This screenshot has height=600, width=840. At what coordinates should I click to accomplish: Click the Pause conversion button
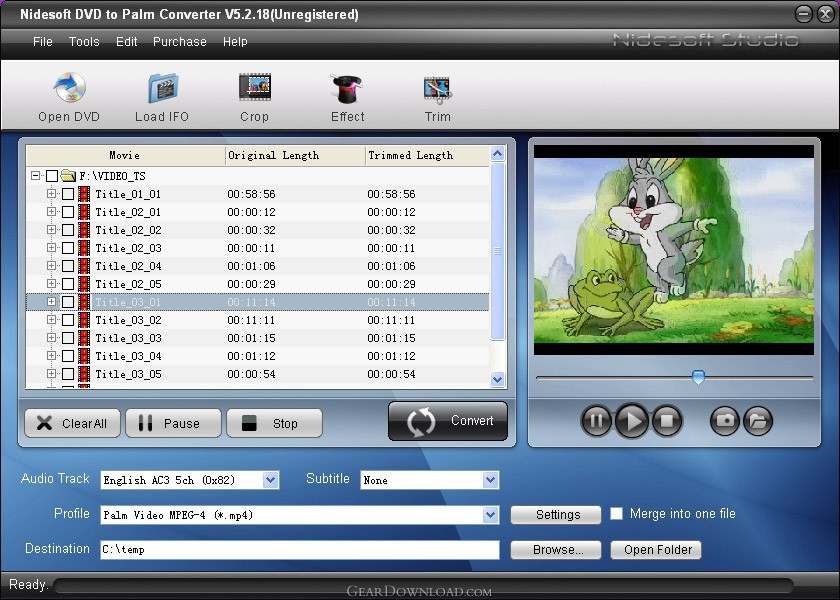point(173,423)
